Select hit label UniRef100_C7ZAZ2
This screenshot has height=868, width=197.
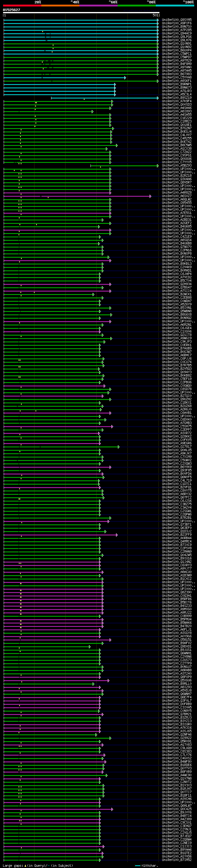click(177, 152)
